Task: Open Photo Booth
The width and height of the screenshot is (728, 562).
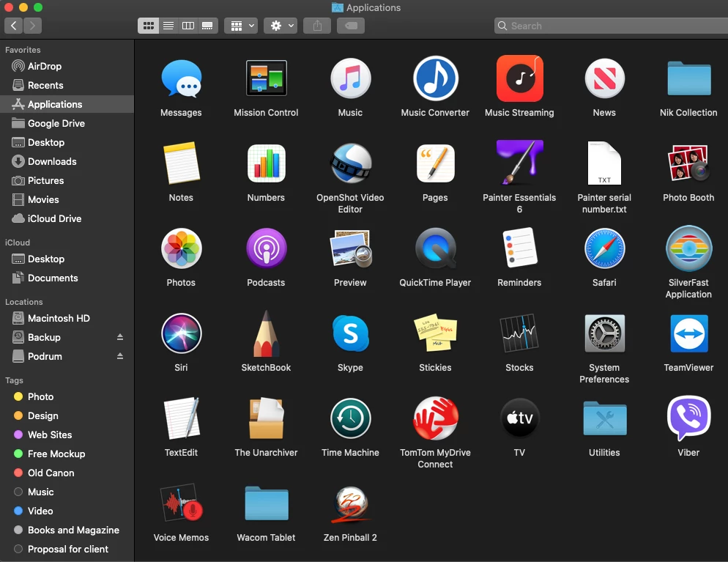Action: 689,163
